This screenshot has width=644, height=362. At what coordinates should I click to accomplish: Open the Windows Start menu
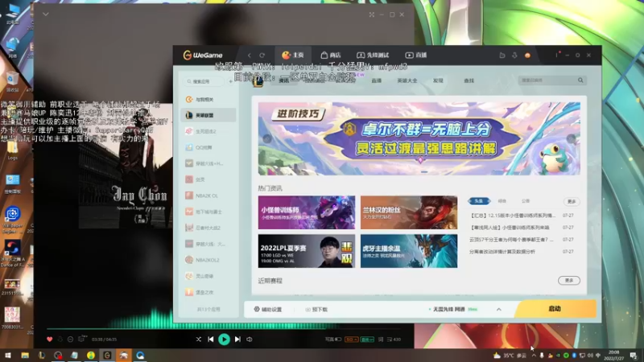pyautogui.click(x=8, y=356)
